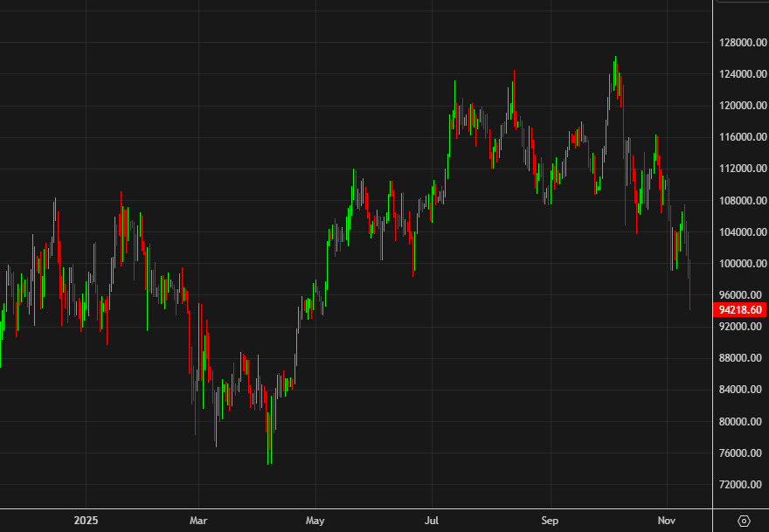
Task: Click the 124000.00 price axis label
Action: click(739, 74)
